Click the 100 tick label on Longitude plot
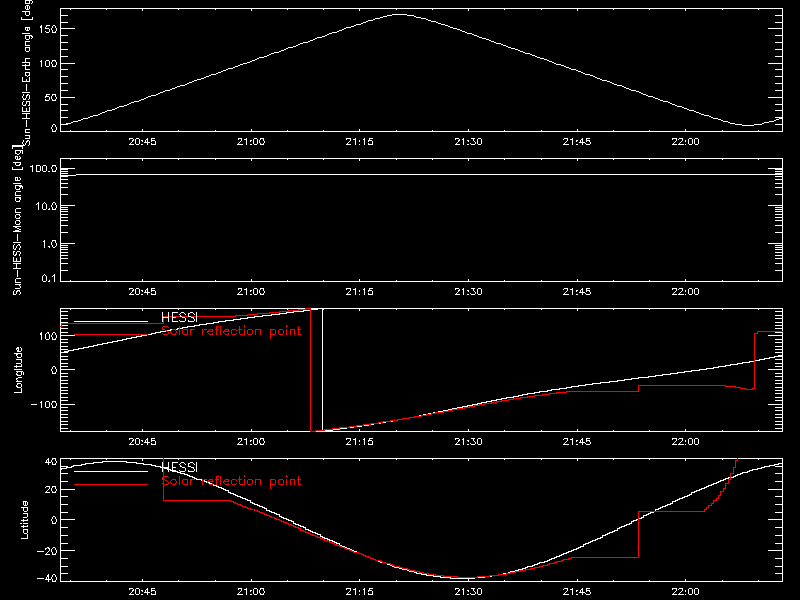 [x=47, y=336]
